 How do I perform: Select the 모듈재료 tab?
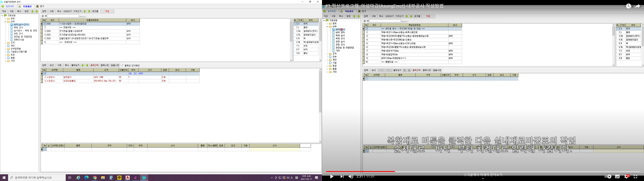pyautogui.click(x=25, y=6)
